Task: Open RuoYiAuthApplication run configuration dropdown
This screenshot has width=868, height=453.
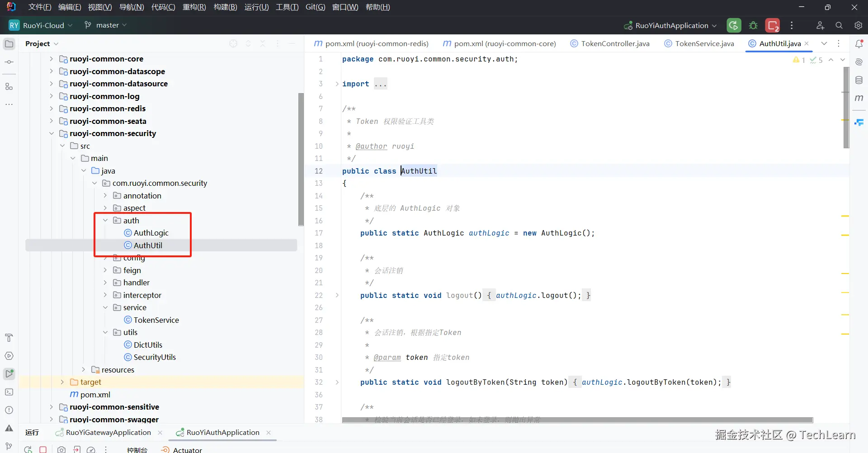Action: click(x=670, y=25)
